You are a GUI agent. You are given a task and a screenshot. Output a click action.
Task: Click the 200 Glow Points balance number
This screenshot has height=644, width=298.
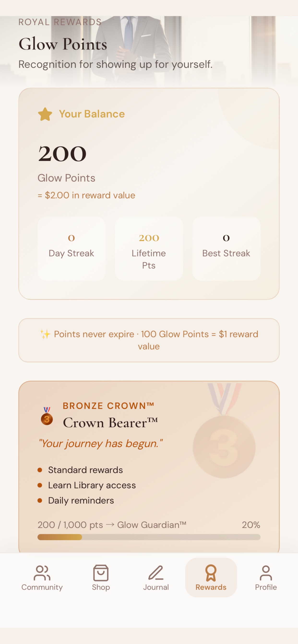[x=62, y=154]
